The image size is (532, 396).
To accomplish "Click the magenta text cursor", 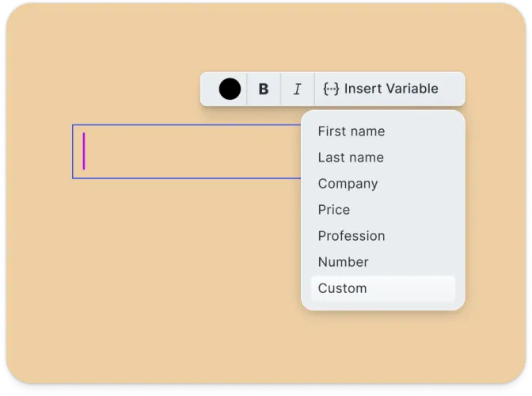I will click(x=84, y=151).
